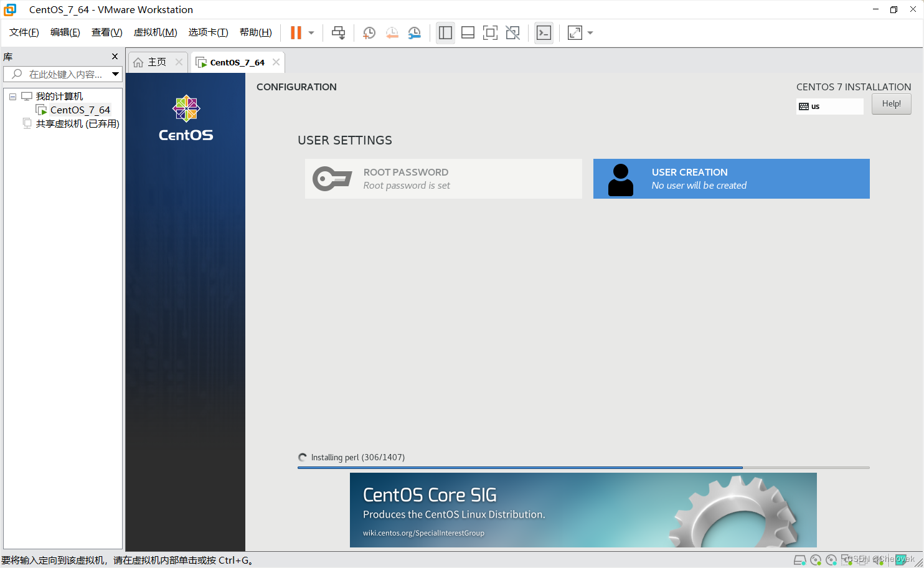The image size is (924, 568).
Task: Close the CentOS_7_64 tab
Action: pos(276,62)
